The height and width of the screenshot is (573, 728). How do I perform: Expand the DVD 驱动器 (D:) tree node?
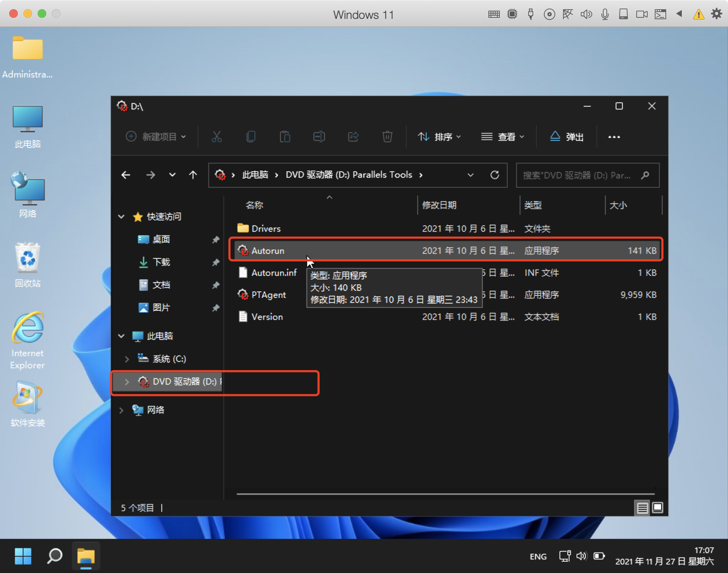click(127, 382)
